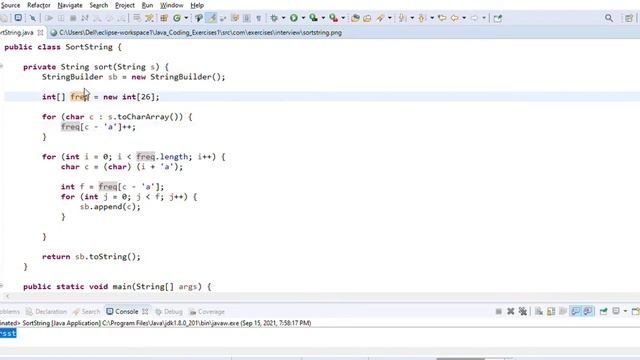Click the Search flashlight toolbar icon

click(380, 18)
